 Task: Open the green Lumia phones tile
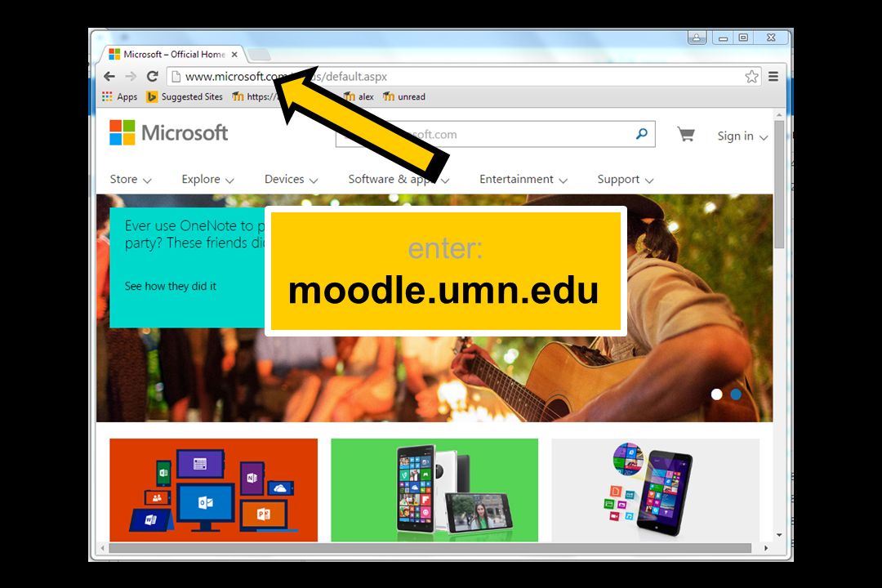pyautogui.click(x=434, y=490)
